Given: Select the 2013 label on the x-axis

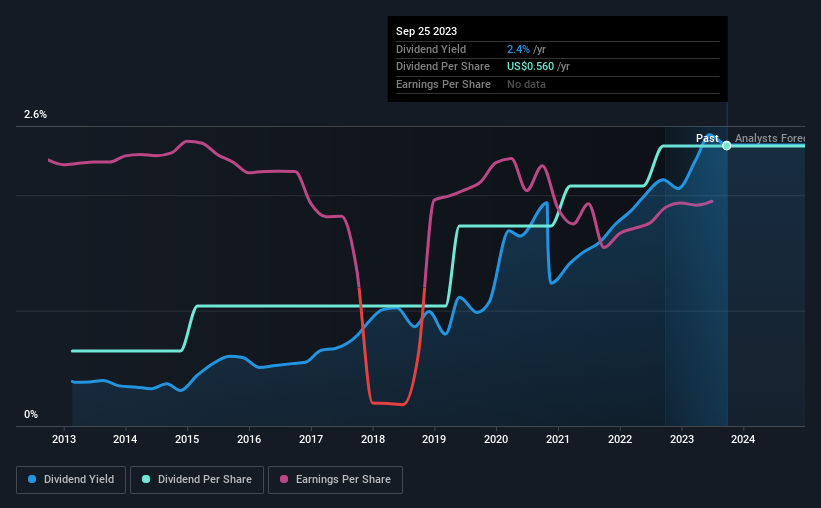Looking at the screenshot, I should (x=64, y=439).
